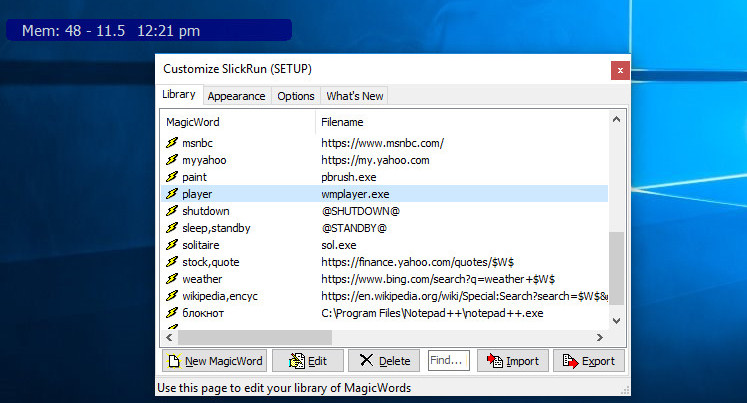The image size is (747, 403).
Task: Select the weather MagicWord icon
Action: click(x=171, y=279)
